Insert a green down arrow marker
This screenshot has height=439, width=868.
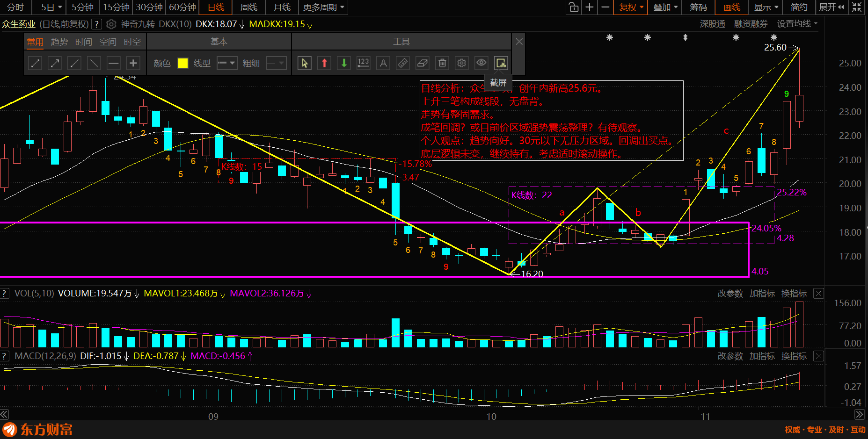tap(344, 63)
